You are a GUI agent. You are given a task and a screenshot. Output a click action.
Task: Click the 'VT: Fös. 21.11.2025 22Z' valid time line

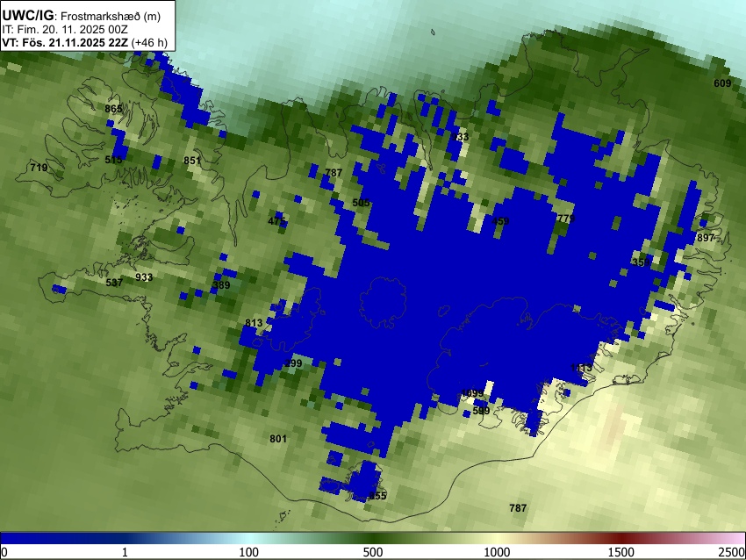coord(65,42)
